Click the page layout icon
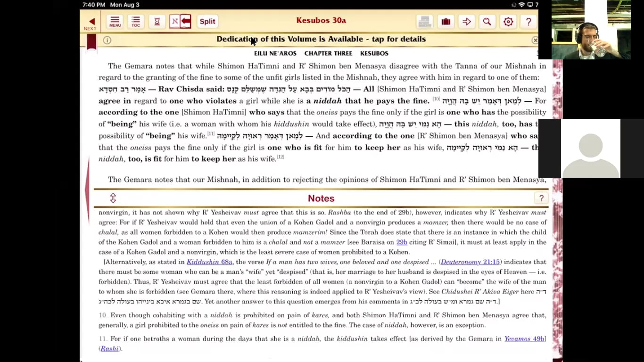Image resolution: width=644 pixels, height=362 pixels. tap(424, 22)
